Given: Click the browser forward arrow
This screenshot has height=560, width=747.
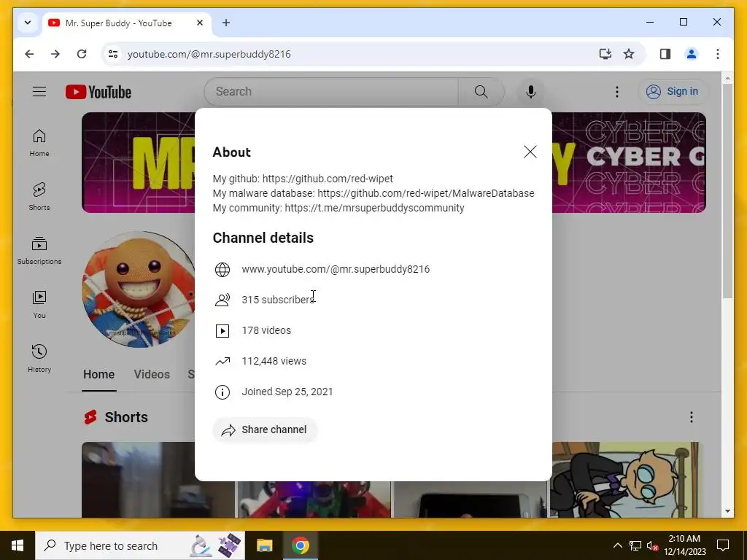Looking at the screenshot, I should click(55, 54).
